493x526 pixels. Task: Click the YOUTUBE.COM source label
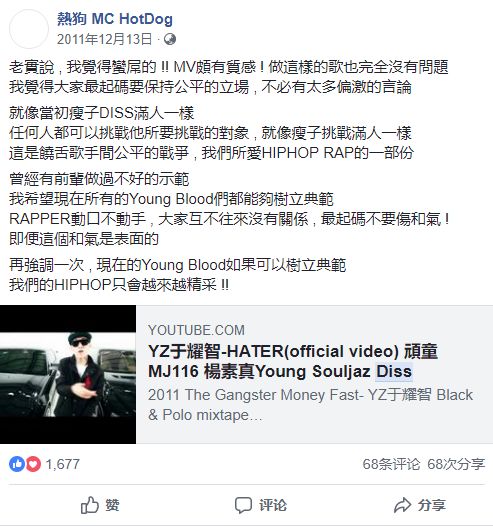coord(196,330)
